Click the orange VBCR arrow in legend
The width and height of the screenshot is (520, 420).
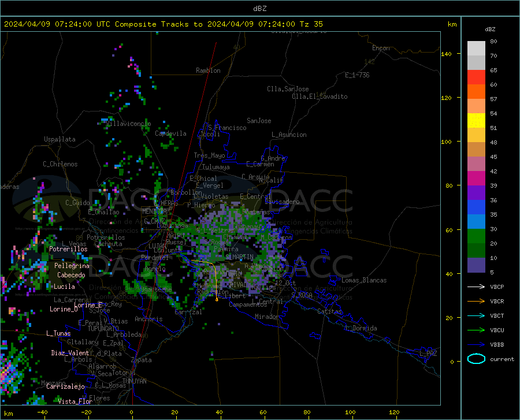[476, 301]
